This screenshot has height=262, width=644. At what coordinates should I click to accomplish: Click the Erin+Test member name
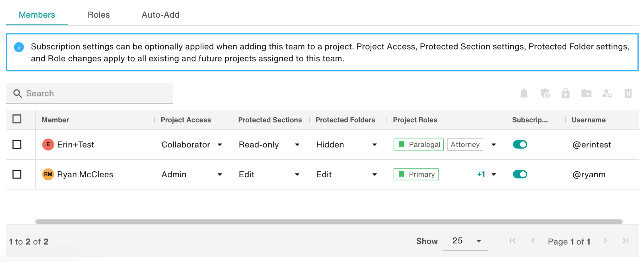pyautogui.click(x=75, y=145)
